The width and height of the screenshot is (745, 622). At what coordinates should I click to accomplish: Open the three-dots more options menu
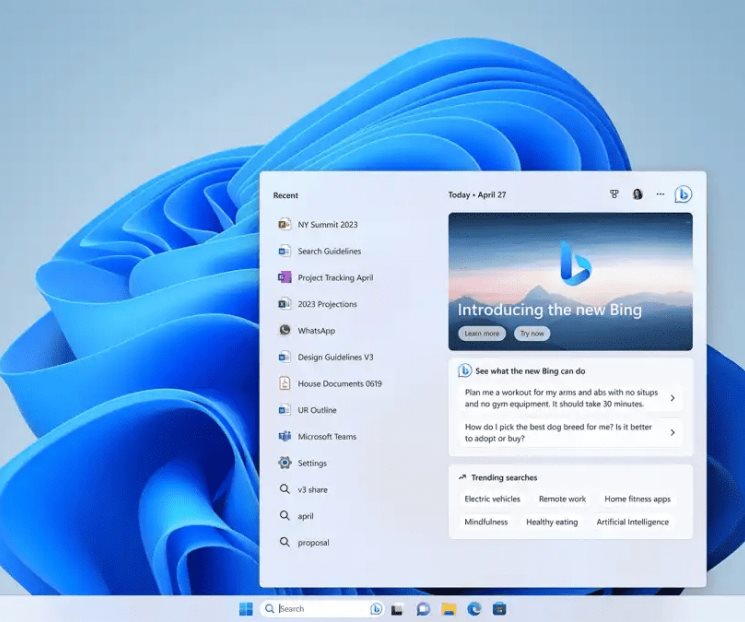(x=660, y=194)
